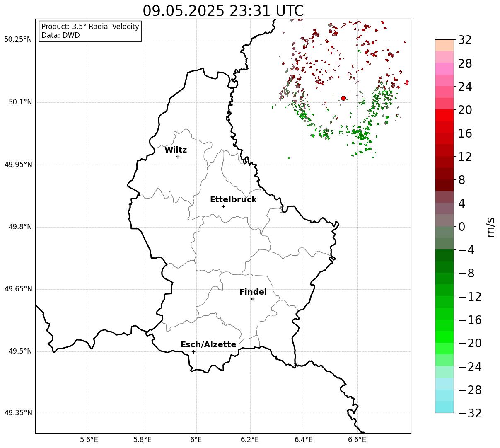Click the colorbar tick label −28

[x=470, y=390]
